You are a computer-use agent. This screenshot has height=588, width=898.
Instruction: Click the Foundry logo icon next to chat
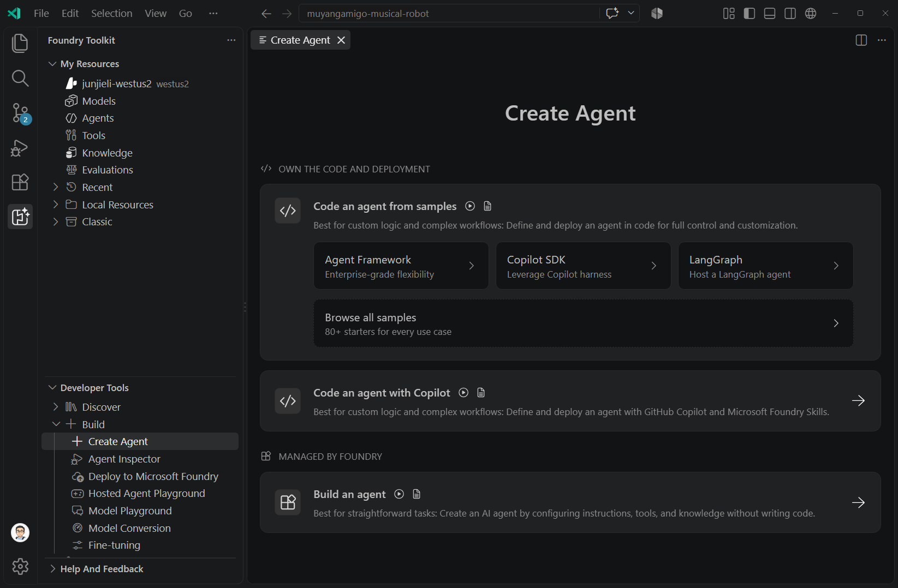[x=657, y=14]
